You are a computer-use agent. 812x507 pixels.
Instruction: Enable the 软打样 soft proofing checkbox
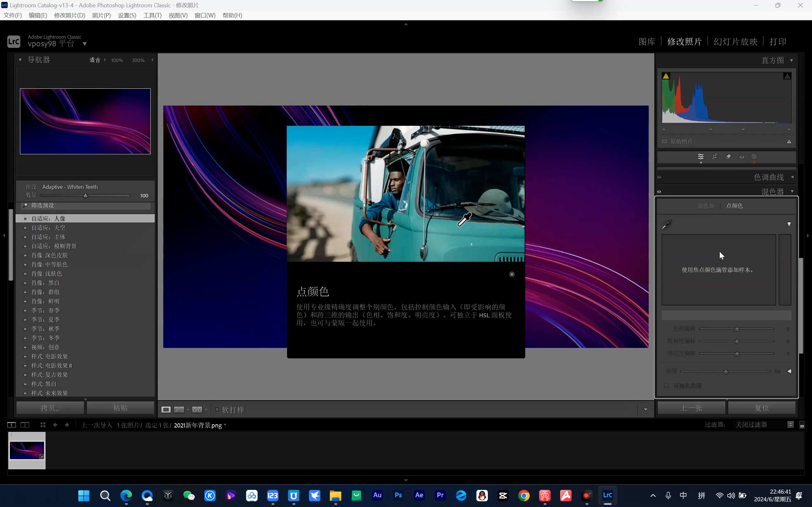pos(217,409)
